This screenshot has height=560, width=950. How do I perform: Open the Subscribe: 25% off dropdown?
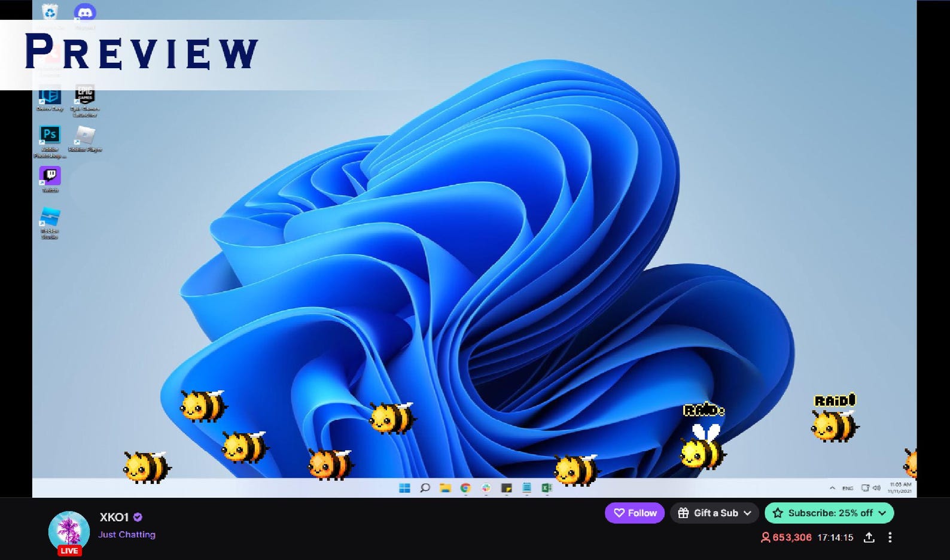click(x=829, y=513)
